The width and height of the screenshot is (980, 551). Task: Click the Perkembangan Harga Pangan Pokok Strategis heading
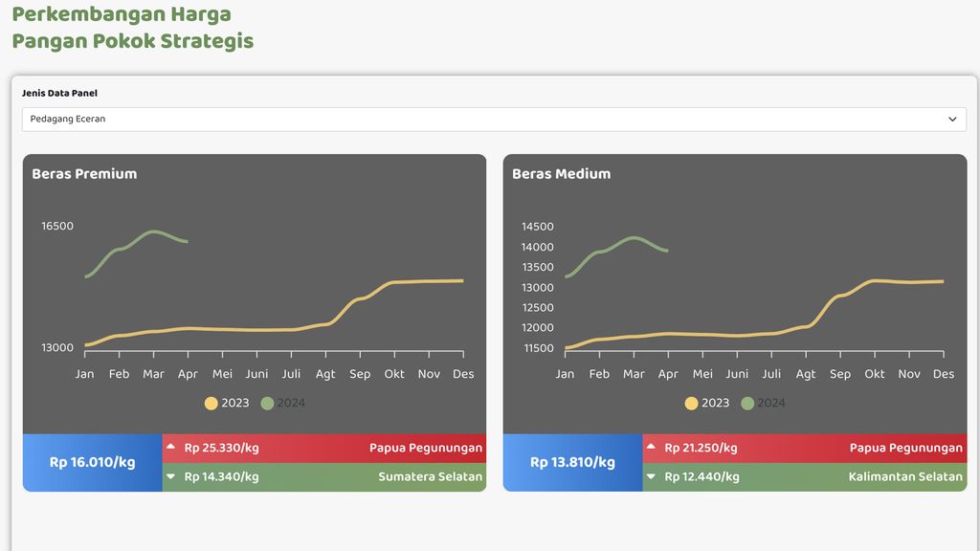coord(132,28)
